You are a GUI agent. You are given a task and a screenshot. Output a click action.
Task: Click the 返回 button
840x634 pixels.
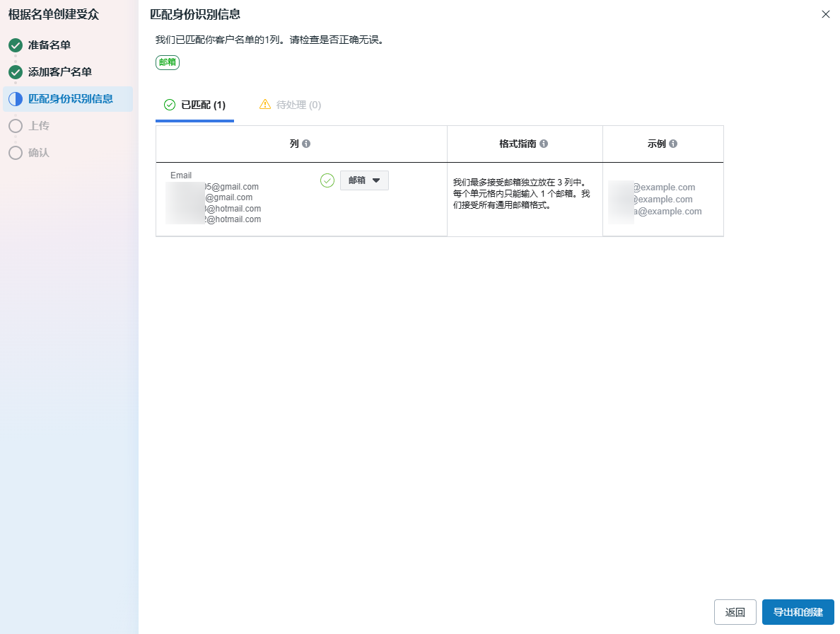[x=735, y=612]
